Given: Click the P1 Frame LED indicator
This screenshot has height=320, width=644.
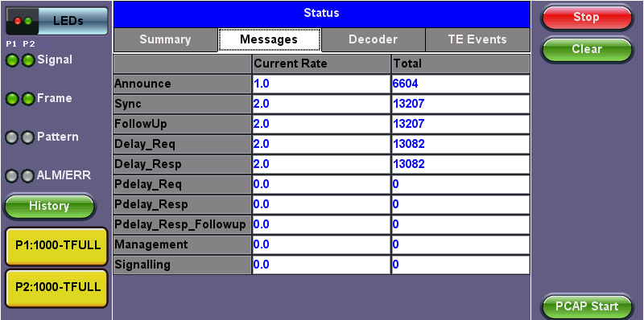Looking at the screenshot, I should [11, 99].
